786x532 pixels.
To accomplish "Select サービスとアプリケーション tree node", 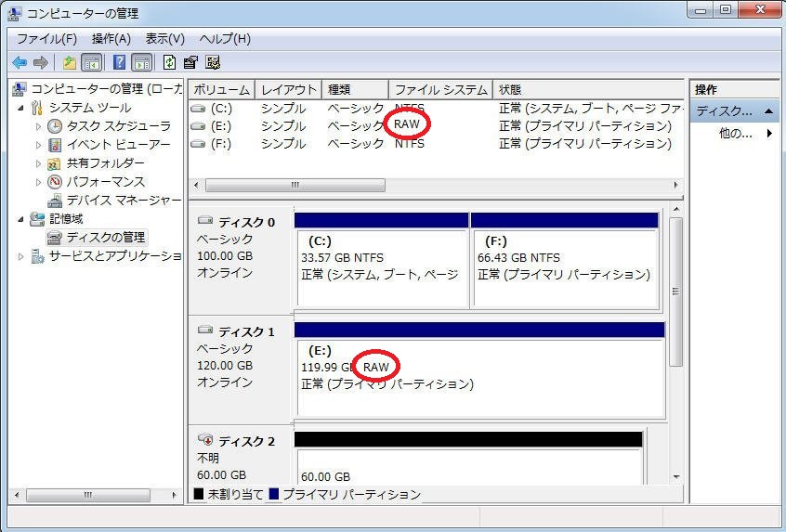I will [x=115, y=255].
